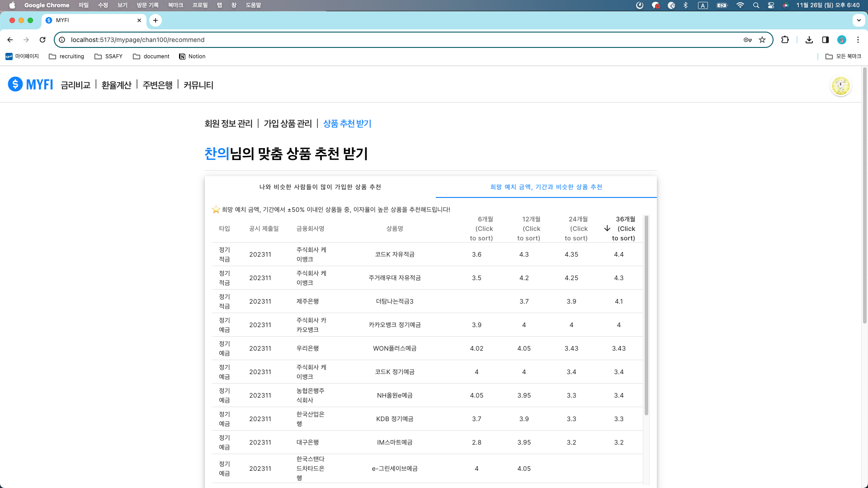Image resolution: width=868 pixels, height=488 pixels.
Task: Click the 12개월 column sort icon
Action: pos(529,228)
